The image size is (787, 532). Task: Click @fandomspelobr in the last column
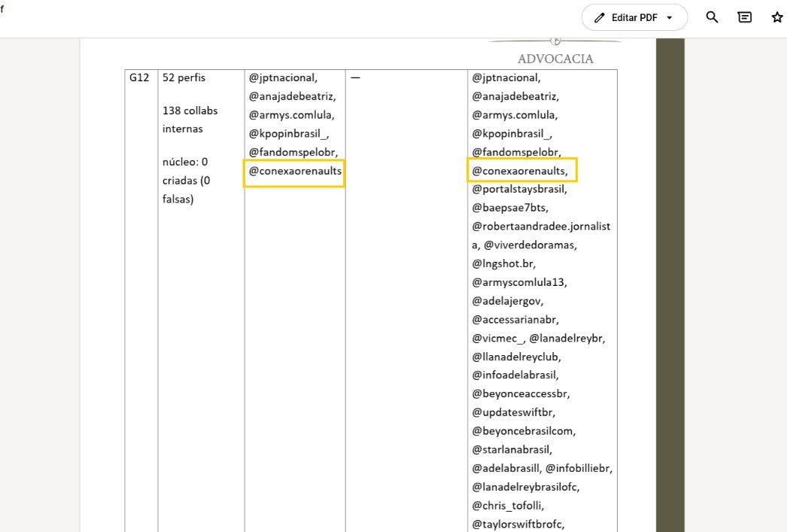pyautogui.click(x=516, y=152)
